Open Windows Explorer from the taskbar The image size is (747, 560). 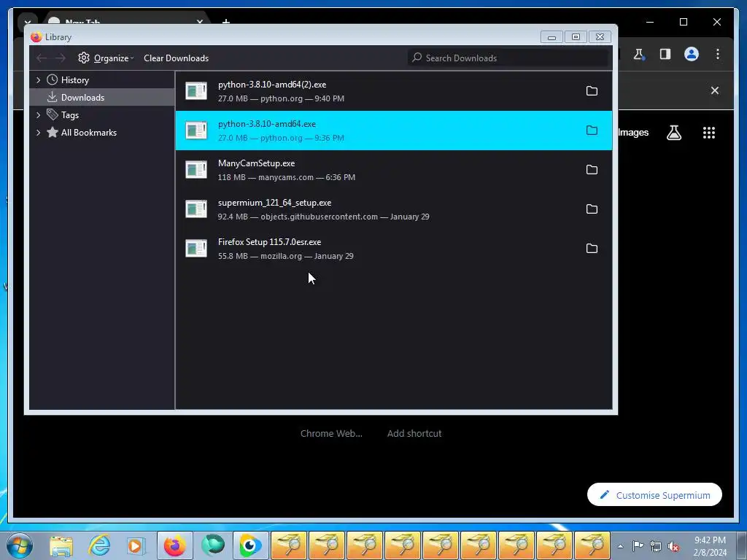coord(61,546)
